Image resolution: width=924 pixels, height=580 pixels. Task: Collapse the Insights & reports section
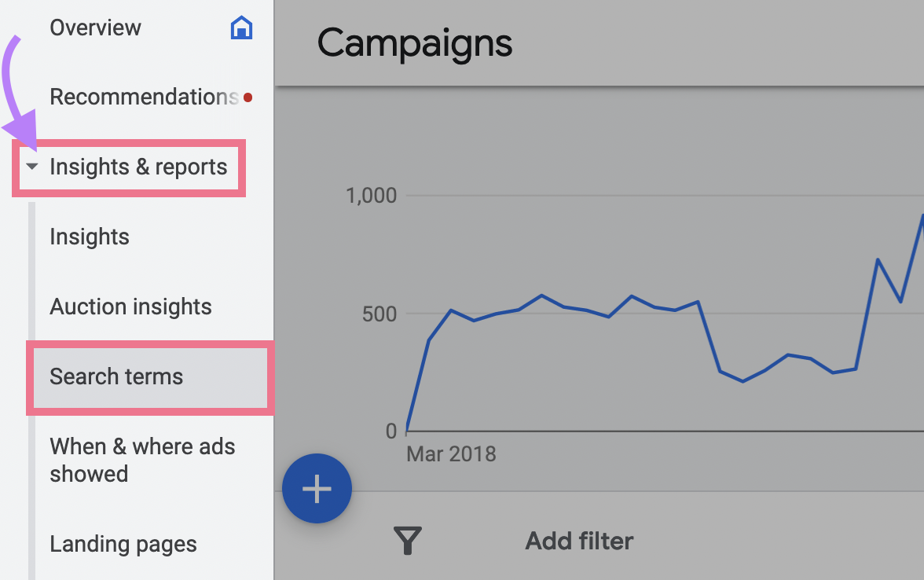[x=31, y=167]
